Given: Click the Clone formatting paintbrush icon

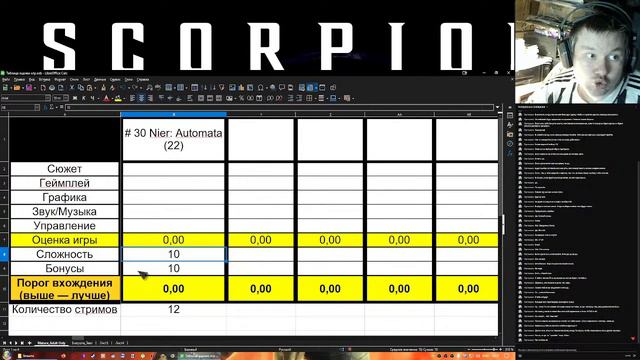Looking at the screenshot, I should pos(104,87).
